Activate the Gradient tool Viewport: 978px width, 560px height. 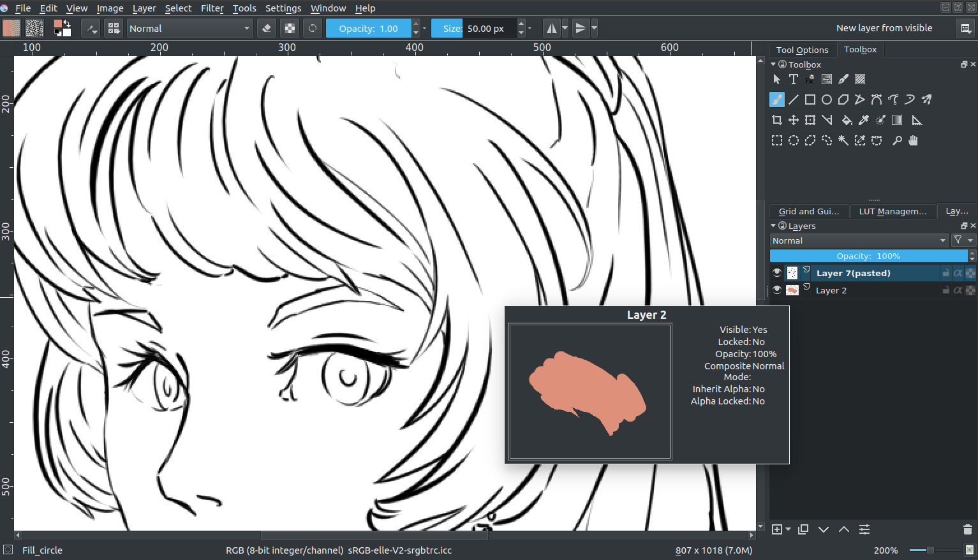pyautogui.click(x=897, y=120)
